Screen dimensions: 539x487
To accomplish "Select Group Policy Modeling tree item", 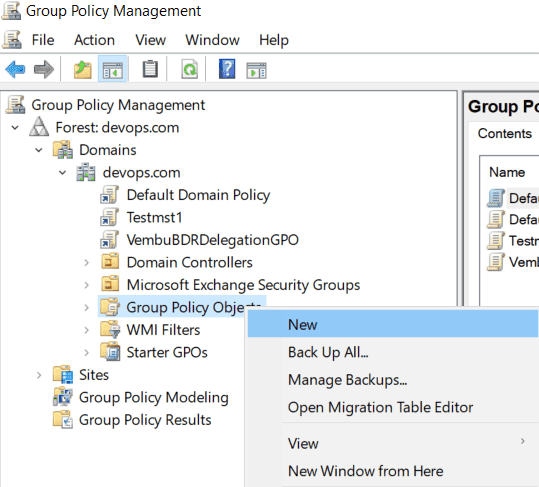I will pos(154,397).
